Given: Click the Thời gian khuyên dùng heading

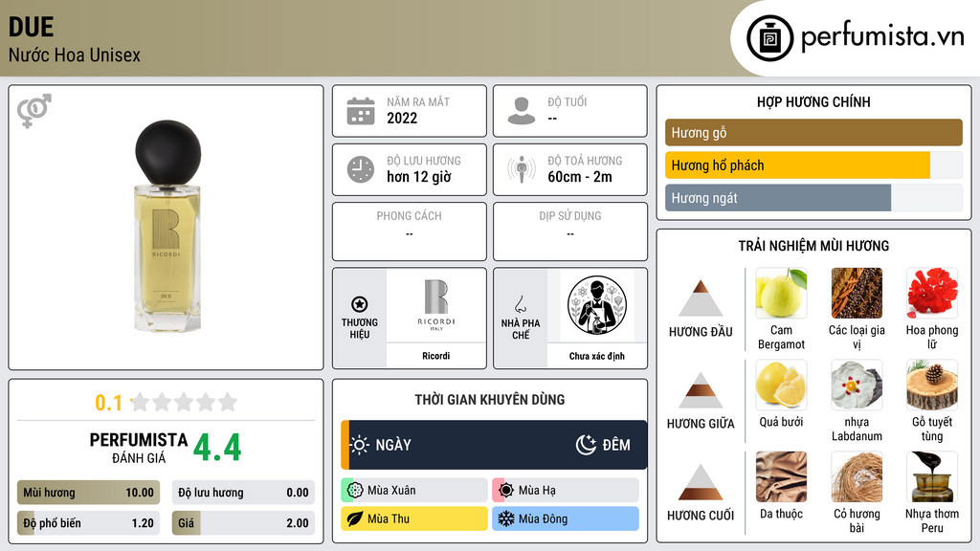Looking at the screenshot, I should coord(490,399).
